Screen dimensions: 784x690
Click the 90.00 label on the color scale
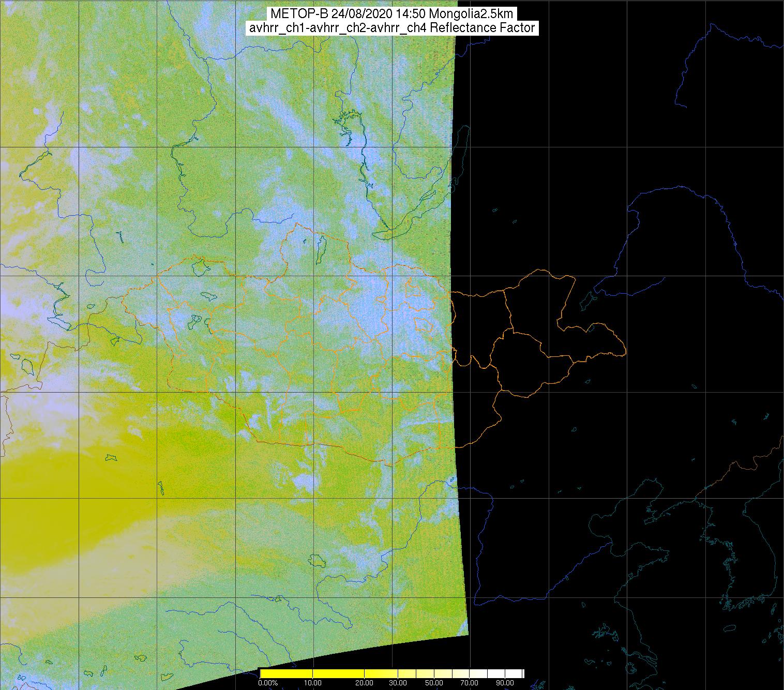click(x=505, y=683)
